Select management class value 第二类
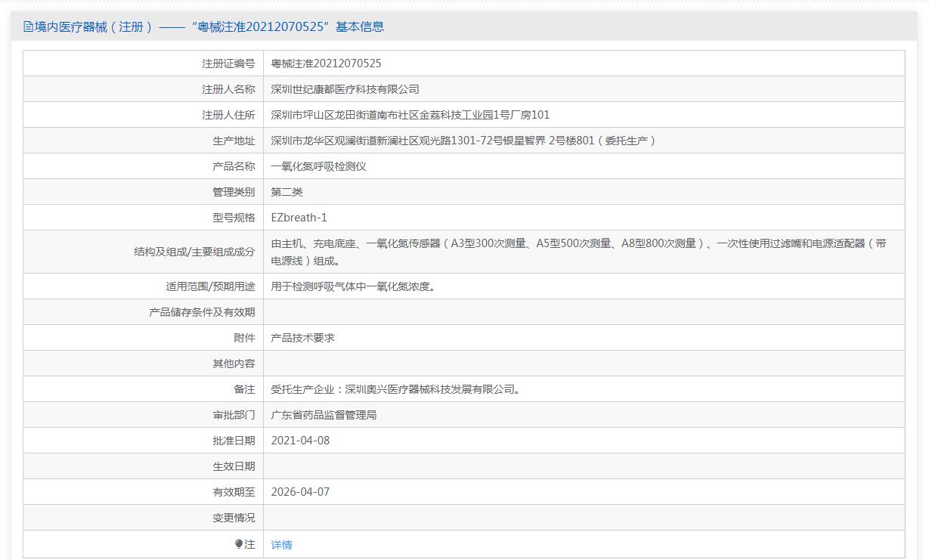 coord(286,192)
